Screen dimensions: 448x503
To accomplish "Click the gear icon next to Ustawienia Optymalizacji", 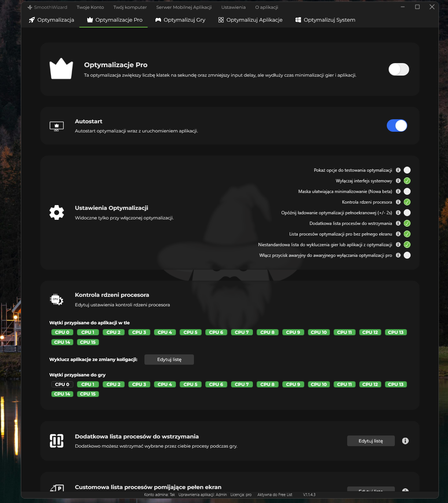I will (57, 212).
